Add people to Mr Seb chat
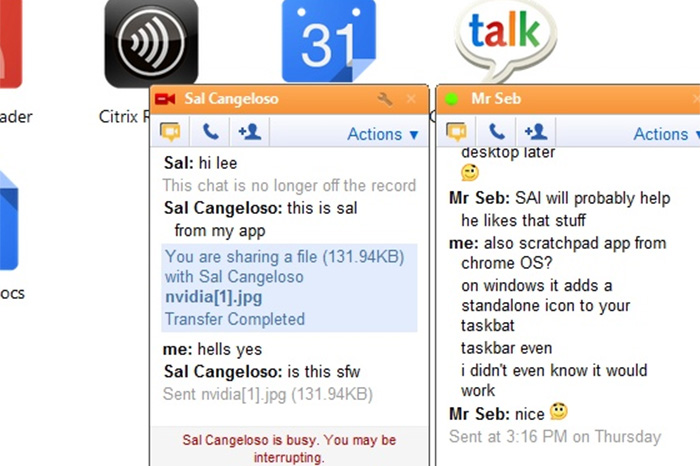The height and width of the screenshot is (466, 700). click(536, 132)
